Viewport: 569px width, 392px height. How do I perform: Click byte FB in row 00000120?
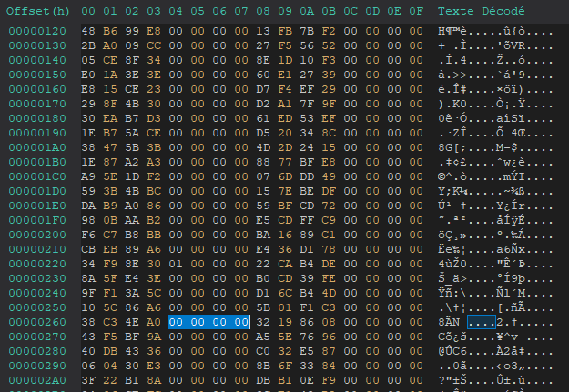285,31
